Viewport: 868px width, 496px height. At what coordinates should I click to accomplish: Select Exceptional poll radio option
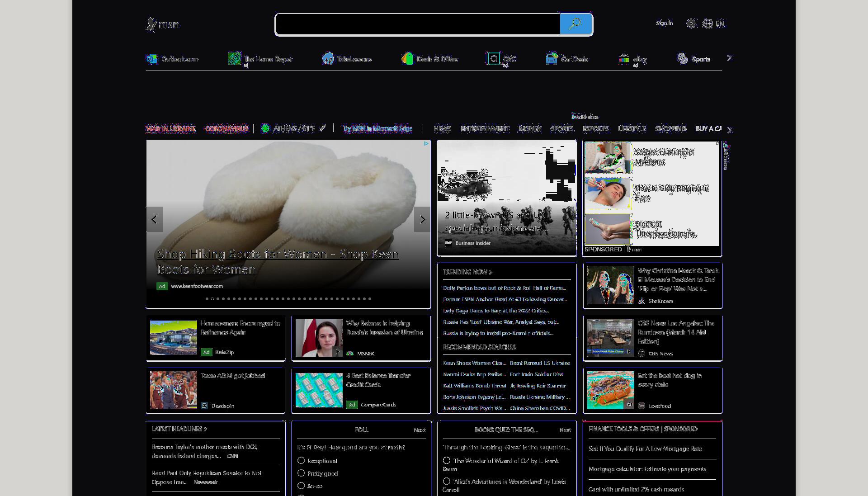pyautogui.click(x=301, y=460)
